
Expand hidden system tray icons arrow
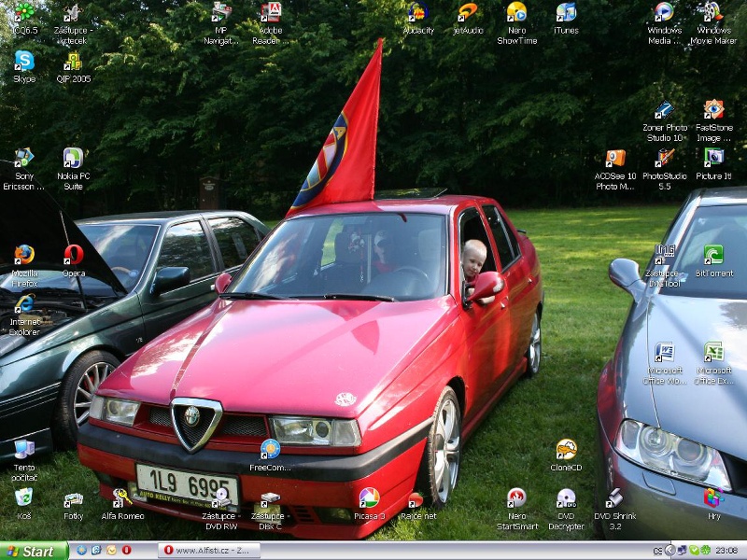point(669,551)
